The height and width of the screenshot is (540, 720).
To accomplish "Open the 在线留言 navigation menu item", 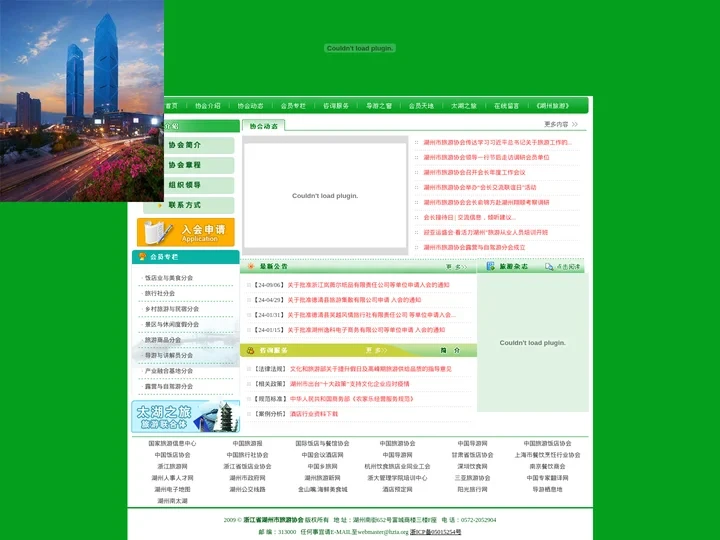I will pos(506,106).
